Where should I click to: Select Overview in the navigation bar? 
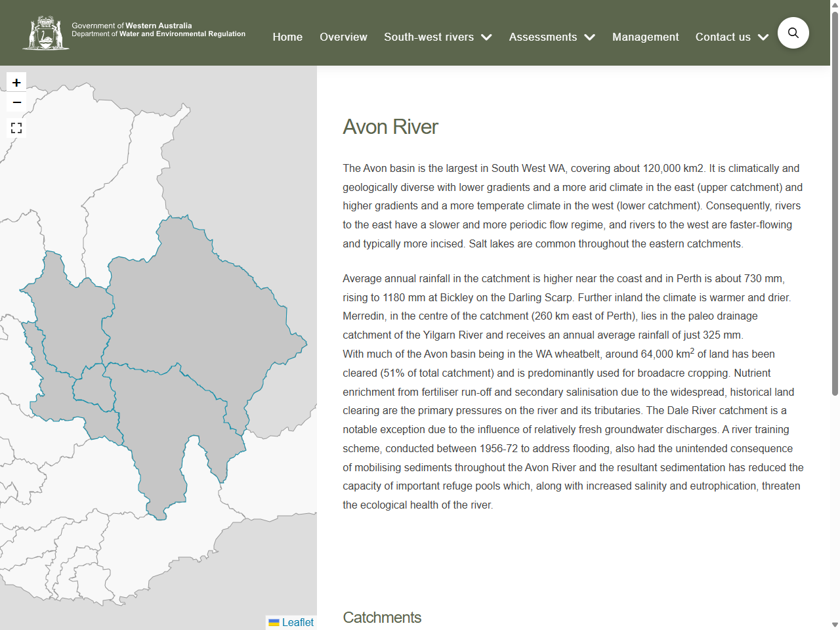pos(343,37)
